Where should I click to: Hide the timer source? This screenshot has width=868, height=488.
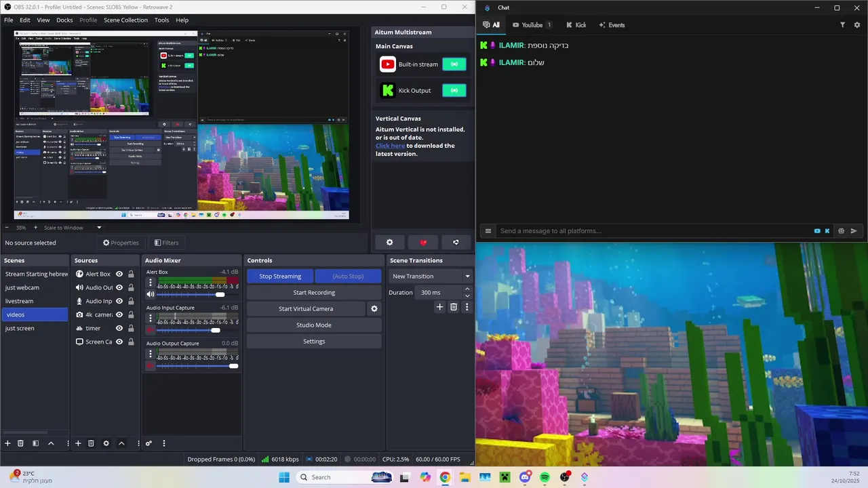click(x=119, y=328)
